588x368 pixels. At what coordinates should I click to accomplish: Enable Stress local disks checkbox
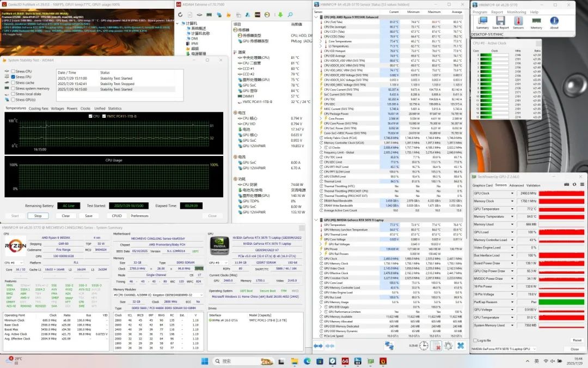(13, 94)
